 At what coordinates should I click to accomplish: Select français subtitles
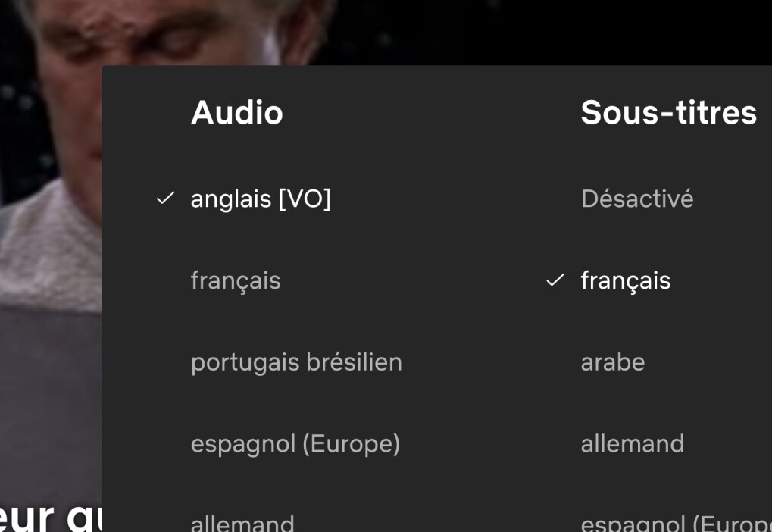coord(626,280)
